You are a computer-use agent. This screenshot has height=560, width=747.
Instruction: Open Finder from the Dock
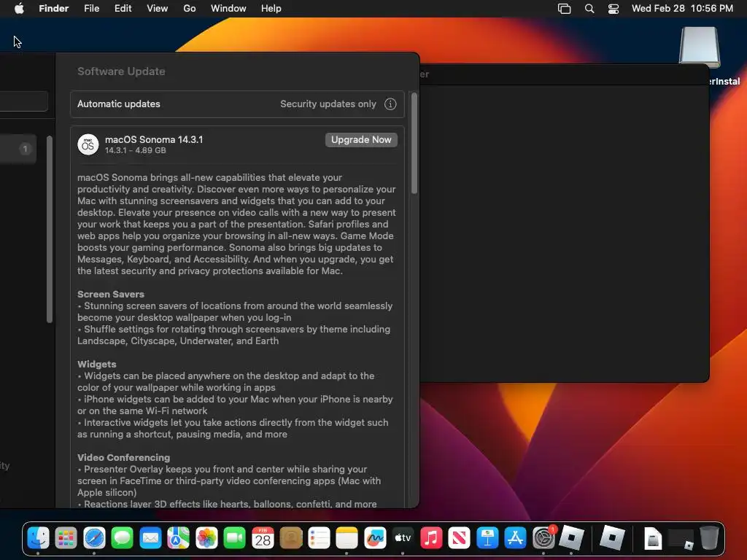pos(38,538)
